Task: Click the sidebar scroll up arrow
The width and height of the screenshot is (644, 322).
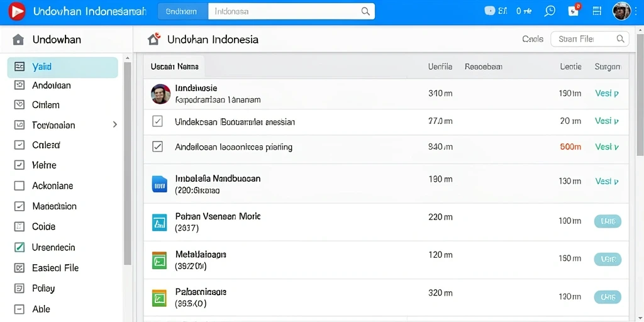Action: pos(127,58)
